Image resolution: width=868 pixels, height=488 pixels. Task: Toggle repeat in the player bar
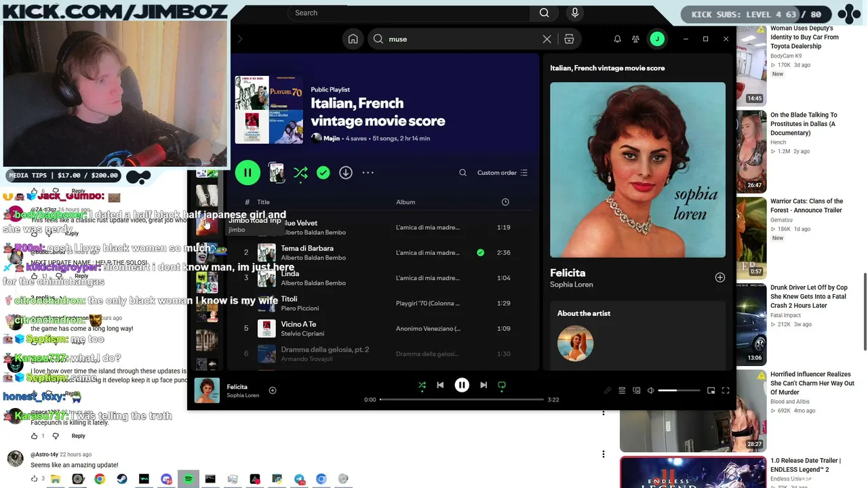pyautogui.click(x=502, y=385)
